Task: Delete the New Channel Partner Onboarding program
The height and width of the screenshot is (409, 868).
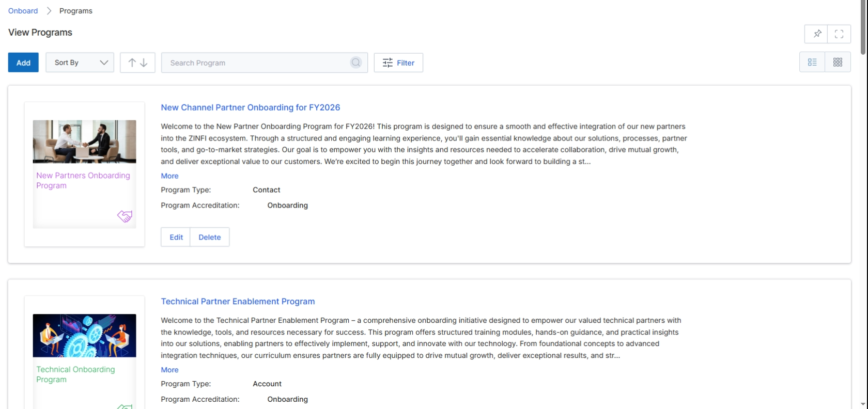Action: tap(210, 237)
